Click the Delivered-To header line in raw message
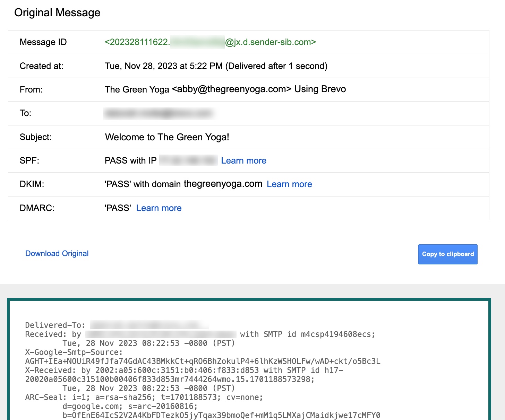The height and width of the screenshot is (420, 505). 55,325
